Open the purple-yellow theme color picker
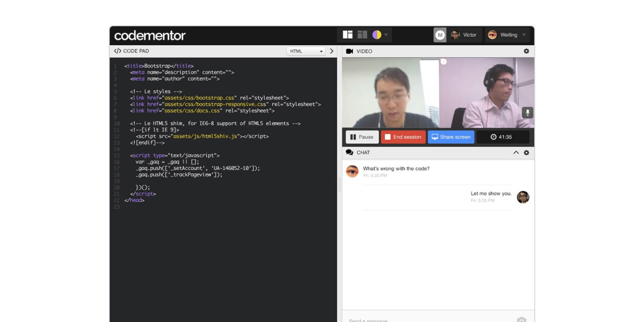The image size is (644, 322). [x=377, y=35]
